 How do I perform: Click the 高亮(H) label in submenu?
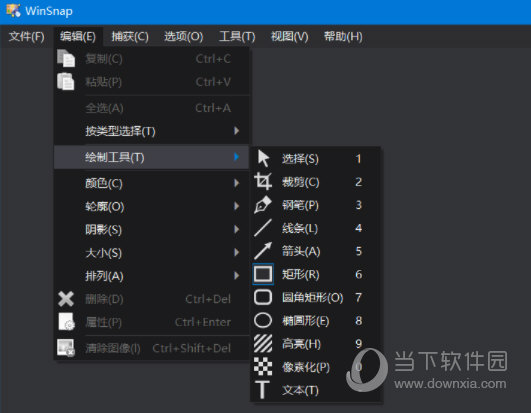301,344
